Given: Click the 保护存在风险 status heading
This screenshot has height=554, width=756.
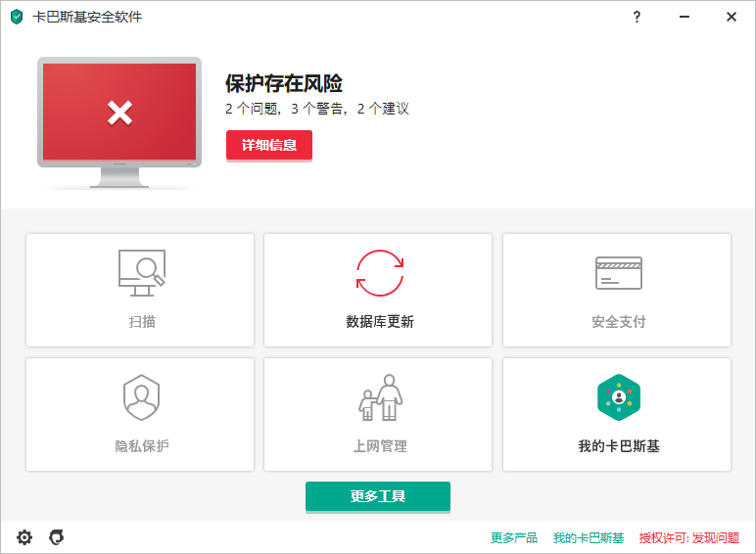Looking at the screenshot, I should point(284,83).
